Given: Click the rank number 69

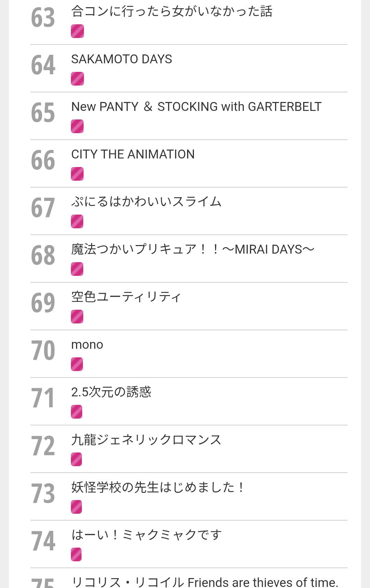Looking at the screenshot, I should click(x=43, y=303).
